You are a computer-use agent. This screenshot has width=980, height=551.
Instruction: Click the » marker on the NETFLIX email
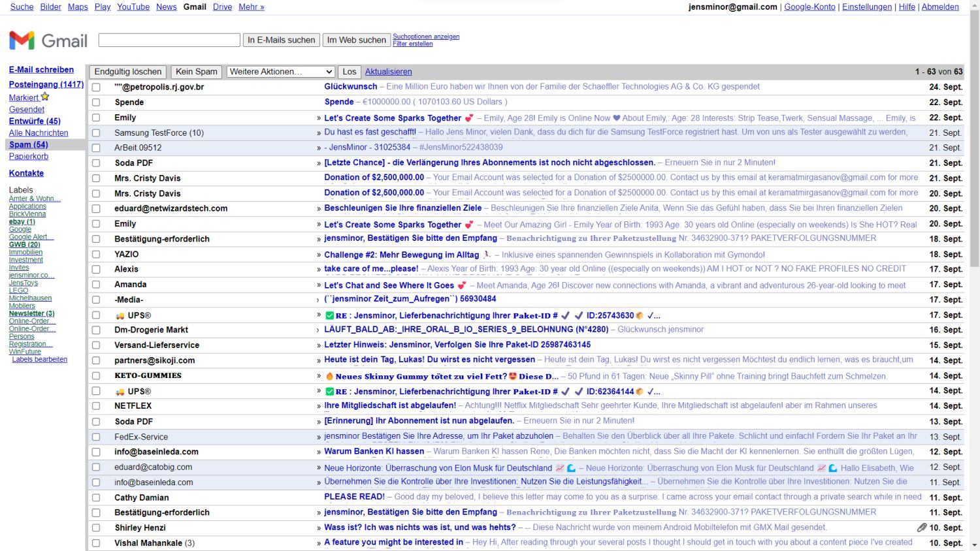point(319,406)
